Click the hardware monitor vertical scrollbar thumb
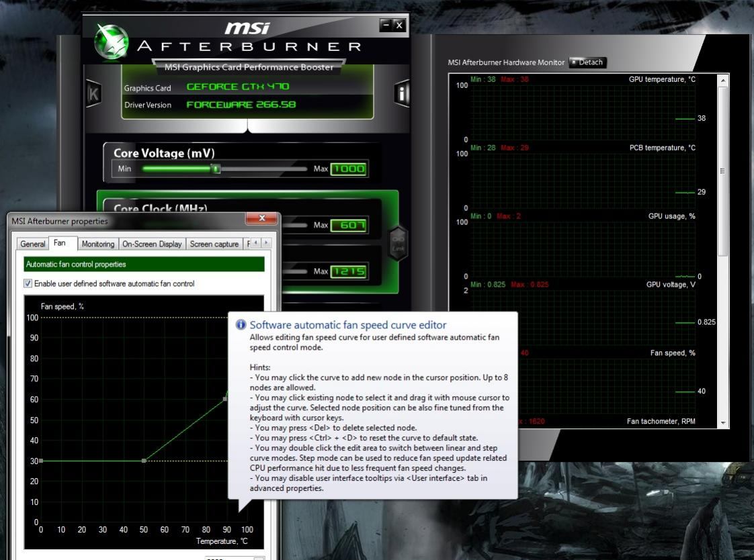Image resolution: width=754 pixels, height=560 pixels. [722, 171]
